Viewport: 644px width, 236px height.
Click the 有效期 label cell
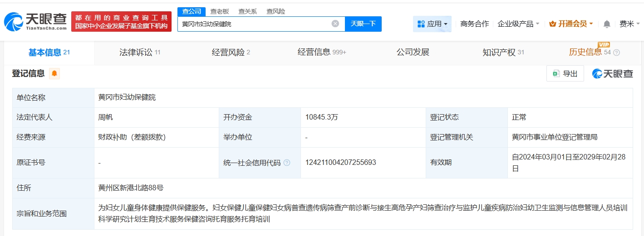coord(467,163)
